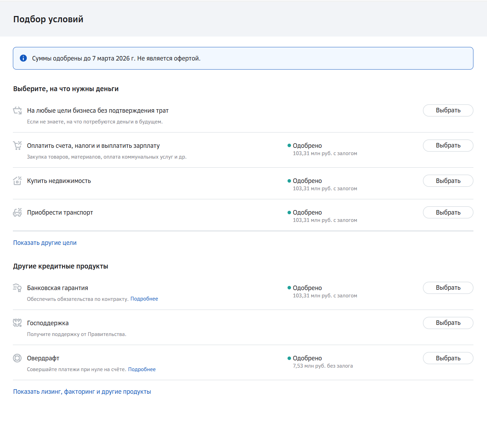Expand "Показать другие цели" list

tap(45, 243)
